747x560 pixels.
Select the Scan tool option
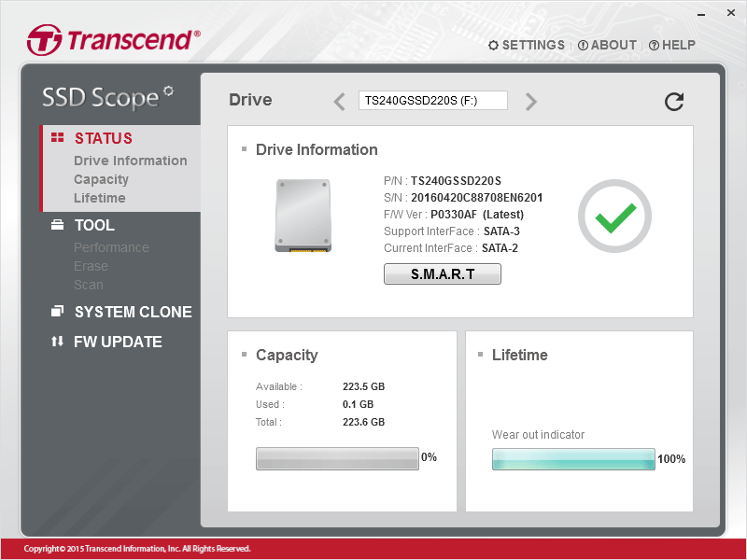[x=88, y=285]
